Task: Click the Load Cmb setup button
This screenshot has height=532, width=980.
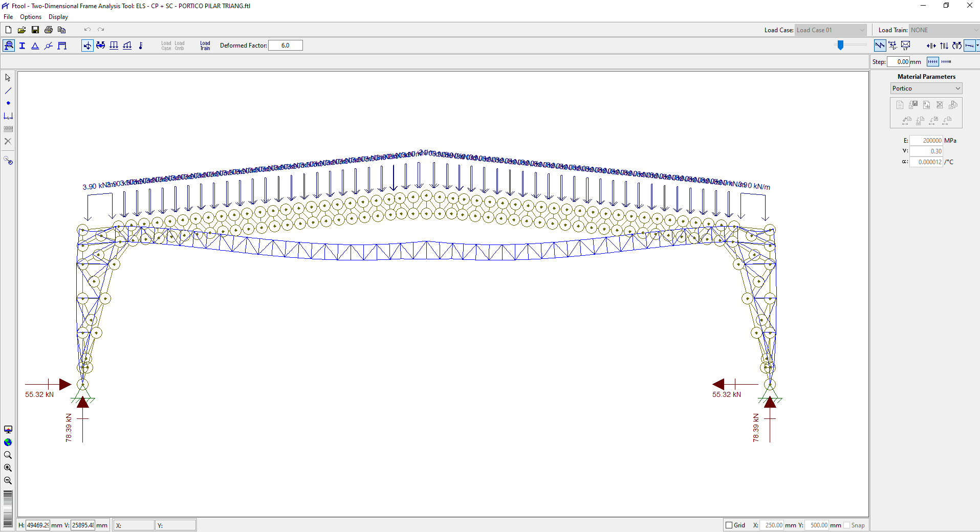Action: (179, 46)
